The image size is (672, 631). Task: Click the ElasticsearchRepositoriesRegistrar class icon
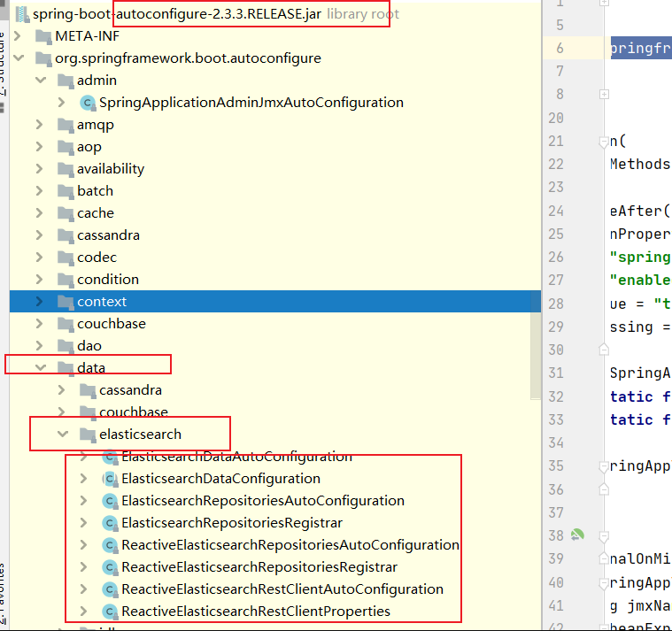coord(110,523)
